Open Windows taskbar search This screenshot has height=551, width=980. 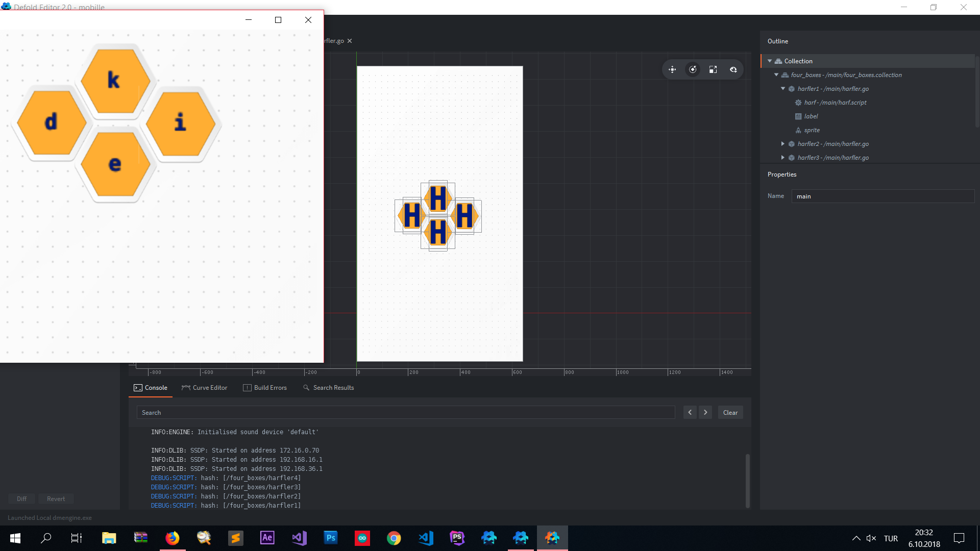(x=46, y=538)
